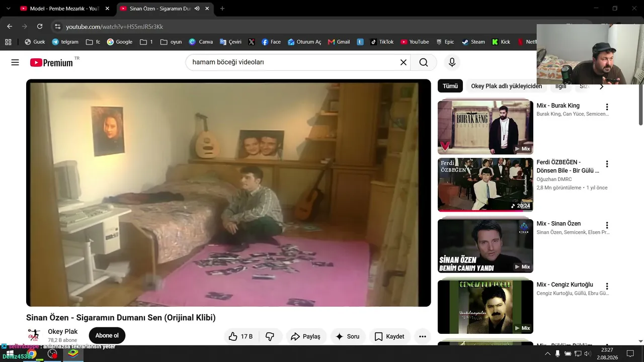This screenshot has width=644, height=362.
Task: Open the Face bookmark
Action: click(x=271, y=42)
